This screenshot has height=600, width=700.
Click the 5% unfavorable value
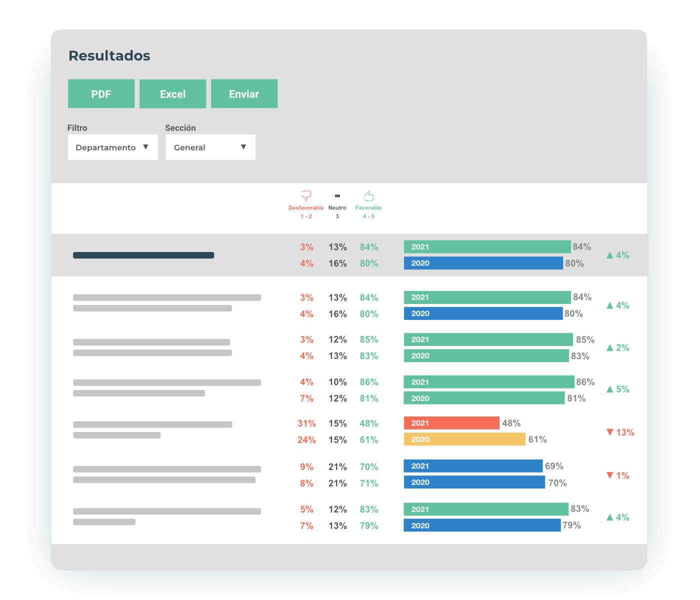(306, 509)
